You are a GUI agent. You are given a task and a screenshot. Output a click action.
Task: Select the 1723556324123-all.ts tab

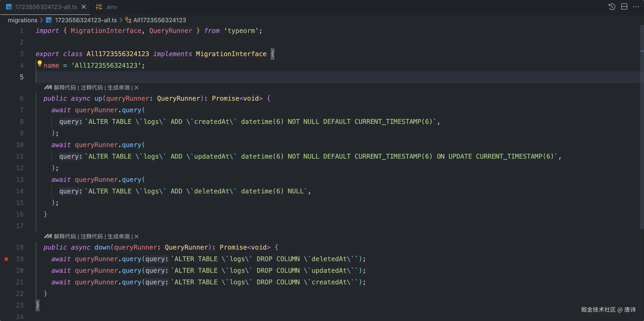pyautogui.click(x=46, y=7)
